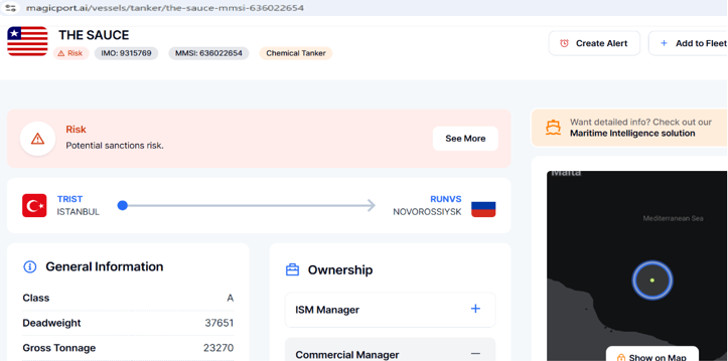Screen dimensions: 728x361
Task: Click the Russia flag icon
Action: (483, 209)
